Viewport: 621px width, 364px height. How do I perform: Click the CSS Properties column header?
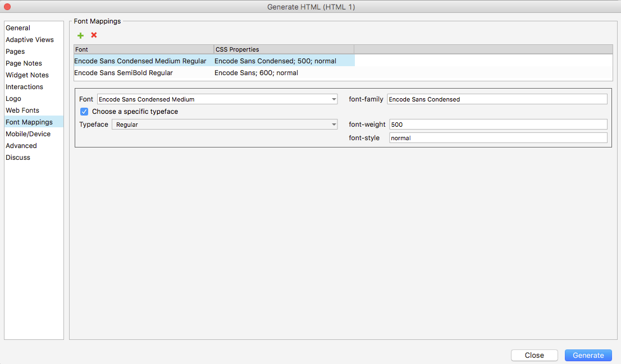tap(284, 49)
